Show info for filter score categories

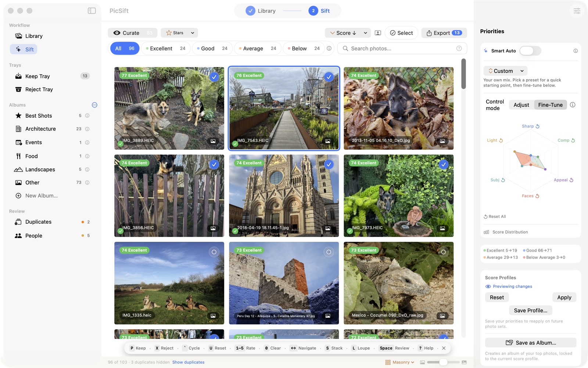pyautogui.click(x=329, y=48)
